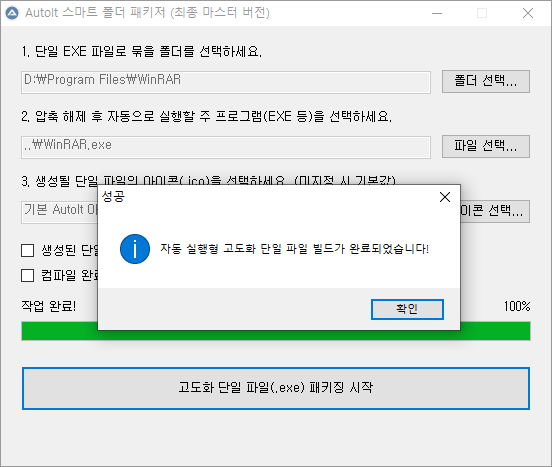Minimize the AutoIt 스마트 폴더 패키저 window
Screen dimensions: 552x467
point(437,13)
